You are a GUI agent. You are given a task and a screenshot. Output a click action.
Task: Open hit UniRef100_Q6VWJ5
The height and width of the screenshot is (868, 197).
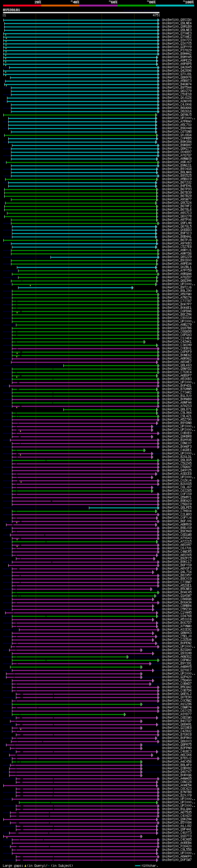(177, 115)
